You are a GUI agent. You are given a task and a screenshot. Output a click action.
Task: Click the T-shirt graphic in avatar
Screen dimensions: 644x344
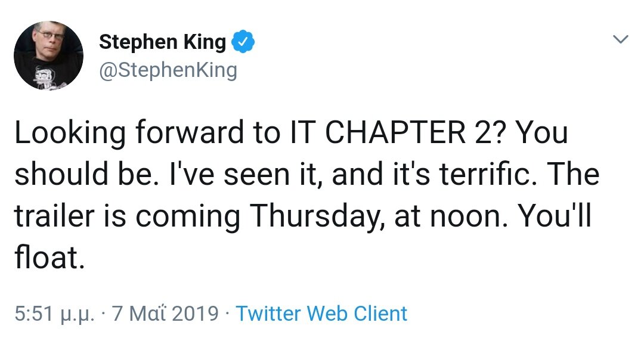pyautogui.click(x=43, y=78)
